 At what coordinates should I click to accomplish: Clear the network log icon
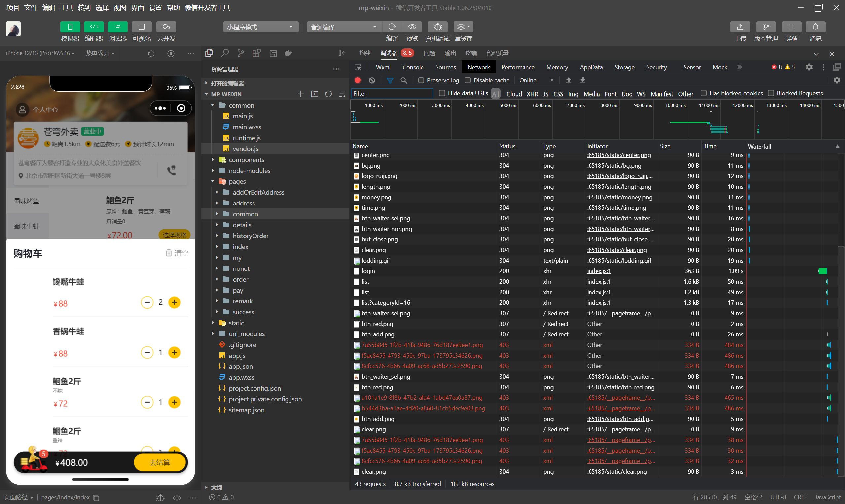click(372, 80)
